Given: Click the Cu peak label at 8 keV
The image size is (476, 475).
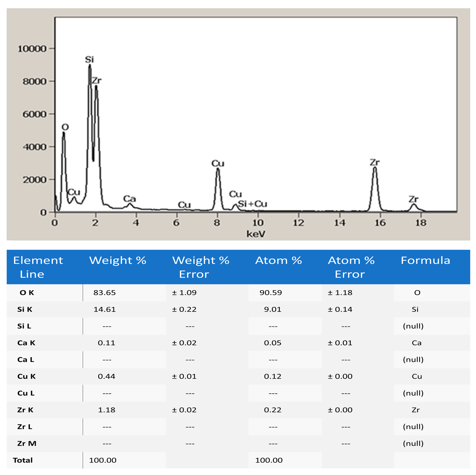Looking at the screenshot, I should point(218,163).
